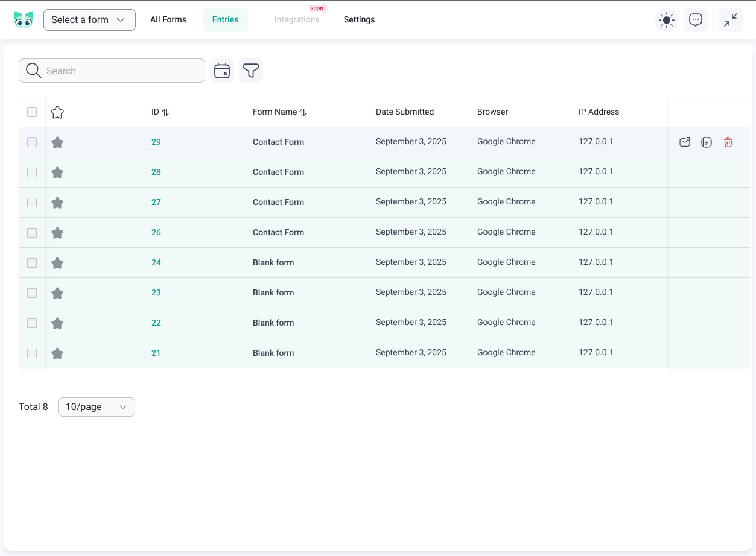Check the select-all header checkbox
The image size is (756, 556).
[32, 112]
